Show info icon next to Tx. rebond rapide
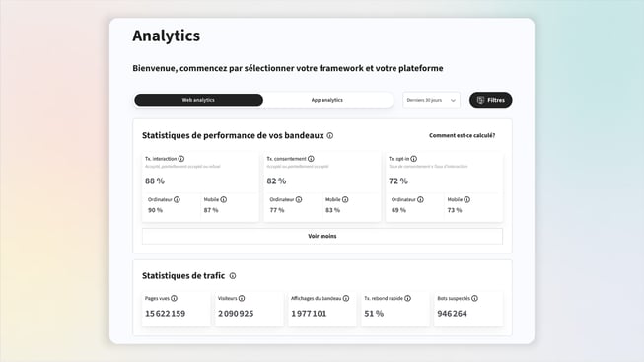 [408, 298]
